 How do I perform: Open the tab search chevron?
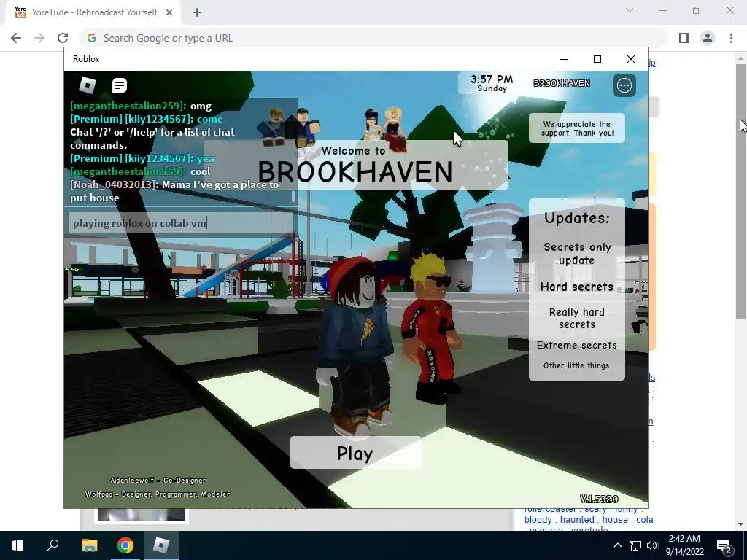(630, 10)
